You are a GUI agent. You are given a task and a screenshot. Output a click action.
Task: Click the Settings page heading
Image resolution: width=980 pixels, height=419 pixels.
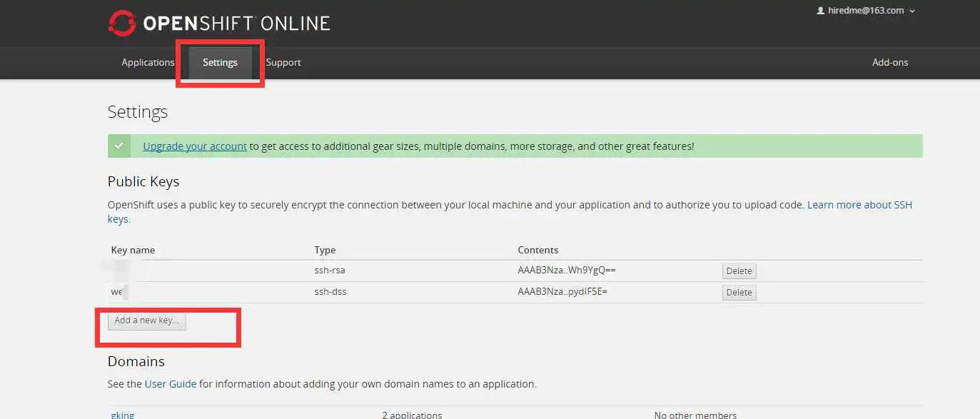tap(138, 112)
